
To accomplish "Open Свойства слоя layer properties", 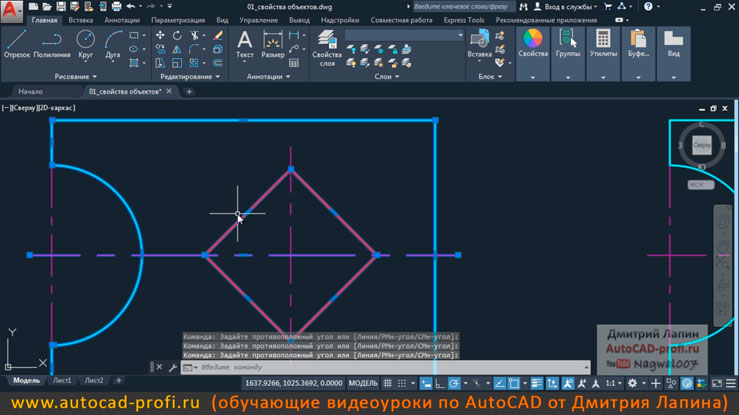I will coord(327,48).
